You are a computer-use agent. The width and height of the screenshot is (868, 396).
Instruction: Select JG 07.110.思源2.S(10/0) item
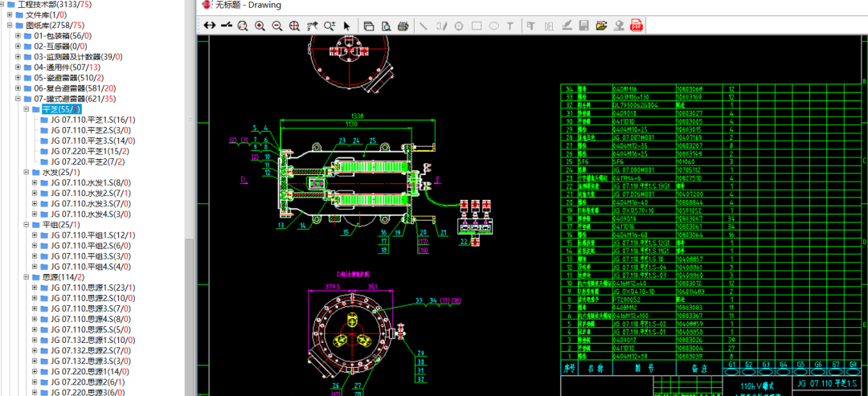pyautogui.click(x=93, y=299)
